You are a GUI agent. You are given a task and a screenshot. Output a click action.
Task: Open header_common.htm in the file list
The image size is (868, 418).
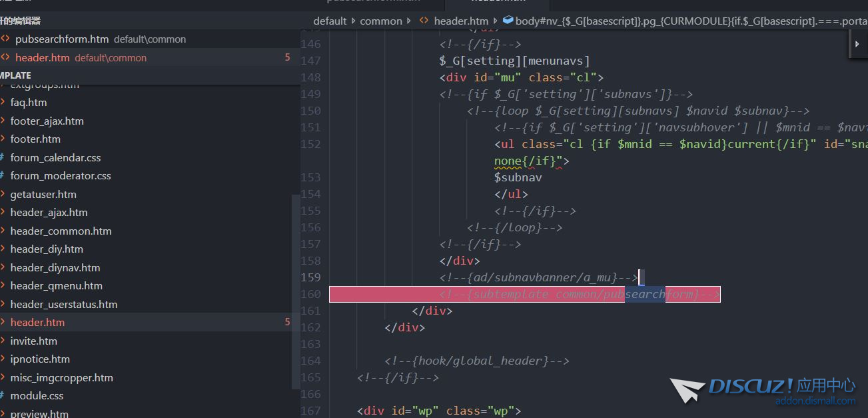click(61, 231)
